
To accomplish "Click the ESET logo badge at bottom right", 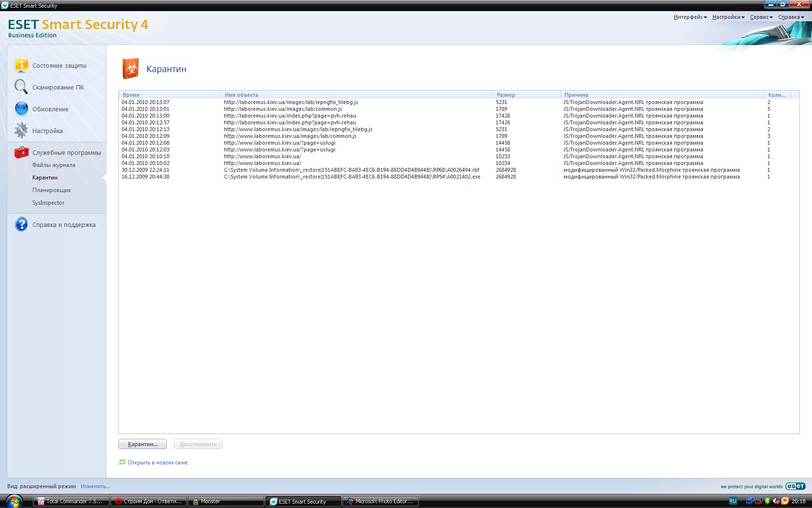I will 795,486.
